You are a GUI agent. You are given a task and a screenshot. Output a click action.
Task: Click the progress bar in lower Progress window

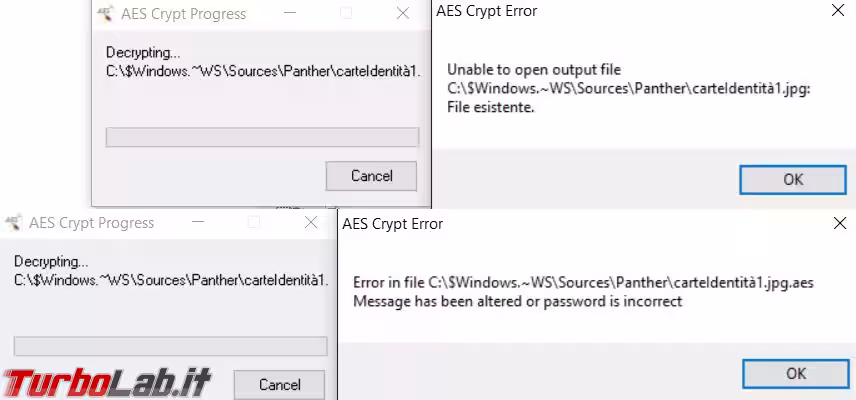pyautogui.click(x=170, y=346)
